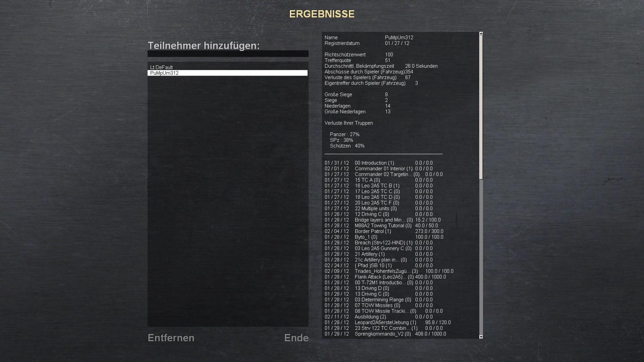The width and height of the screenshot is (644, 362).
Task: Click the Sprengkommando_V2 result row
Action: tap(383, 334)
